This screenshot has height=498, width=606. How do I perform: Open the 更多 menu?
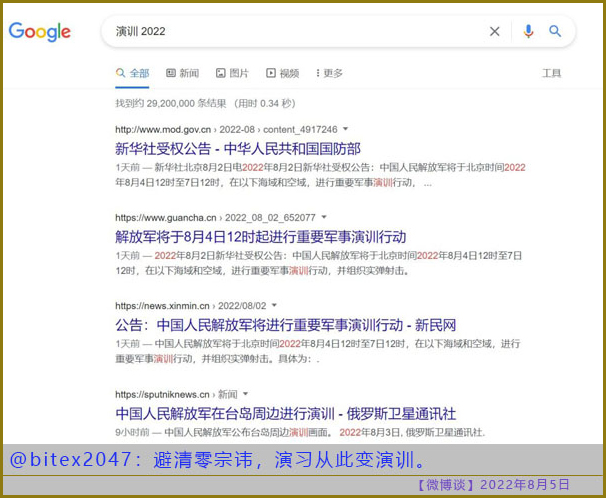click(329, 73)
